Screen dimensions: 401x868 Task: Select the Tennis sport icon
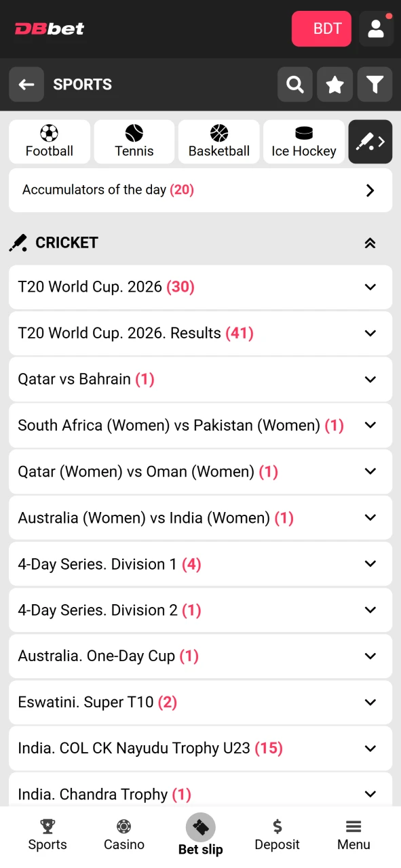tap(134, 141)
